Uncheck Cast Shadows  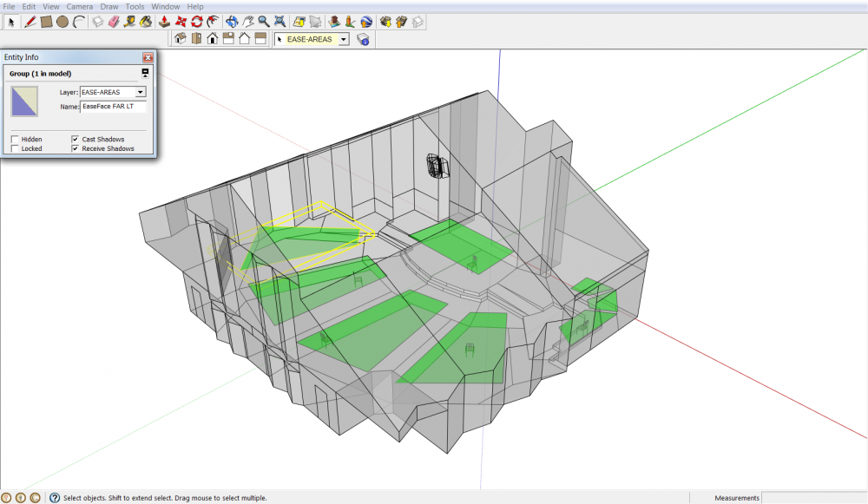coord(75,140)
